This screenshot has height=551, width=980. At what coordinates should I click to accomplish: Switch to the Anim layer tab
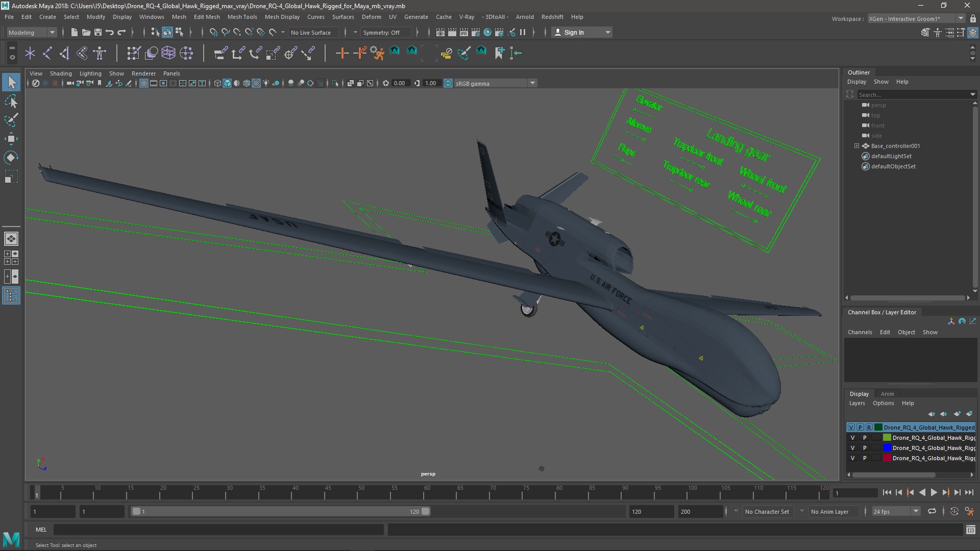[x=887, y=394]
